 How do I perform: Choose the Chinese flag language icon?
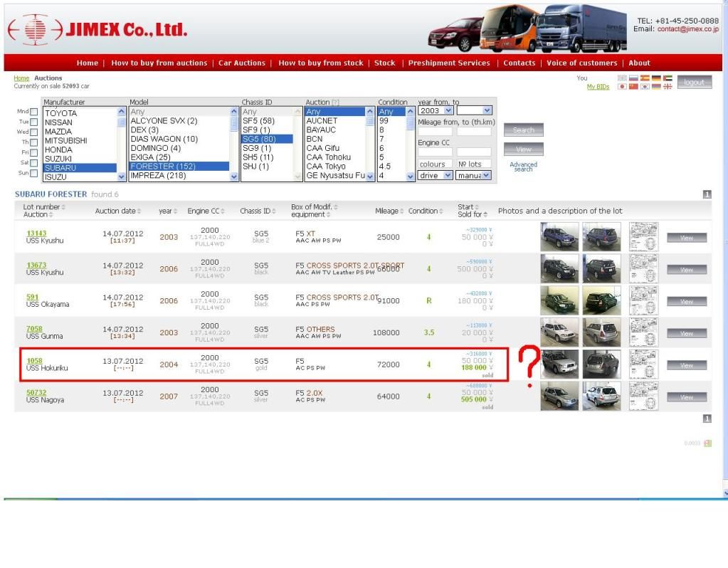click(x=633, y=87)
